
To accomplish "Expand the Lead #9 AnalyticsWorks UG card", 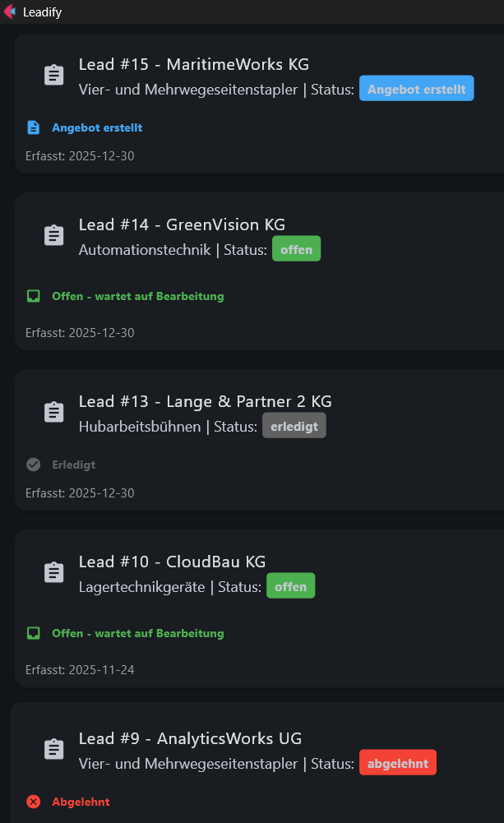I will (x=190, y=738).
